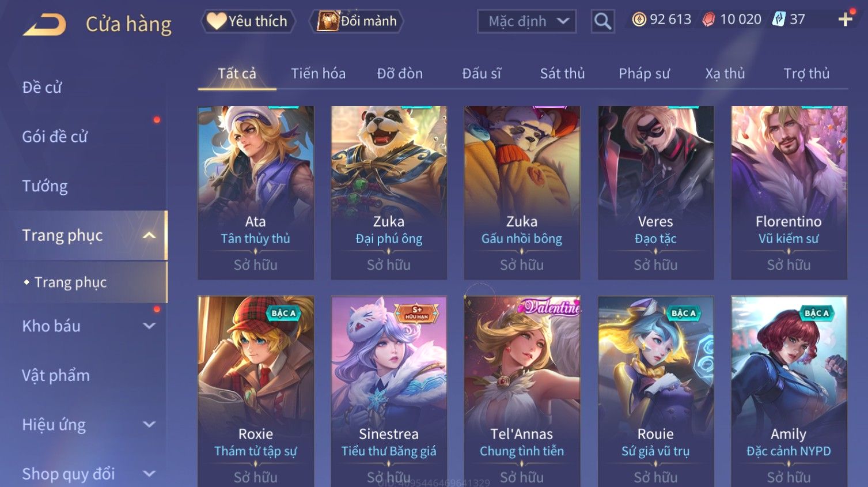Go to Gói đề cử in sidebar
Screen dimensions: 868x487
[55, 137]
